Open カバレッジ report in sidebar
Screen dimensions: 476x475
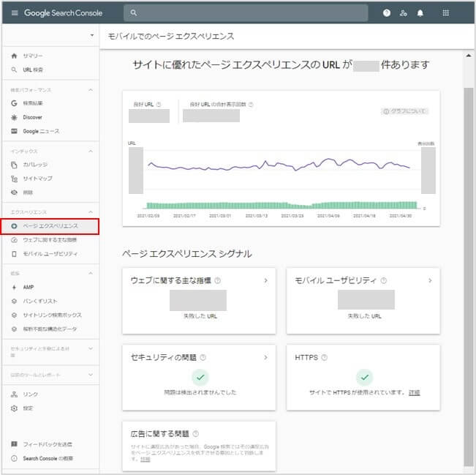click(x=36, y=165)
